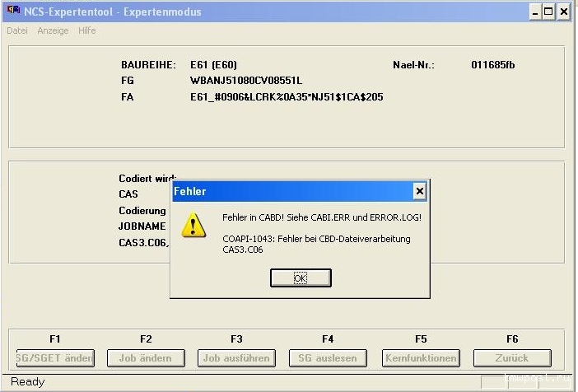578x392 pixels.
Task: Click the Job ändern button
Action: click(146, 358)
